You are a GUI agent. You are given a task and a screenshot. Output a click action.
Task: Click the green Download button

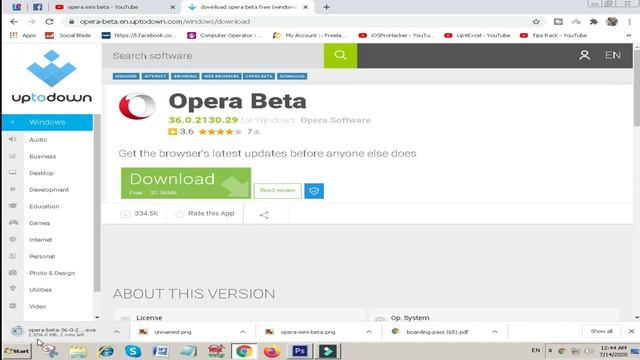(186, 183)
